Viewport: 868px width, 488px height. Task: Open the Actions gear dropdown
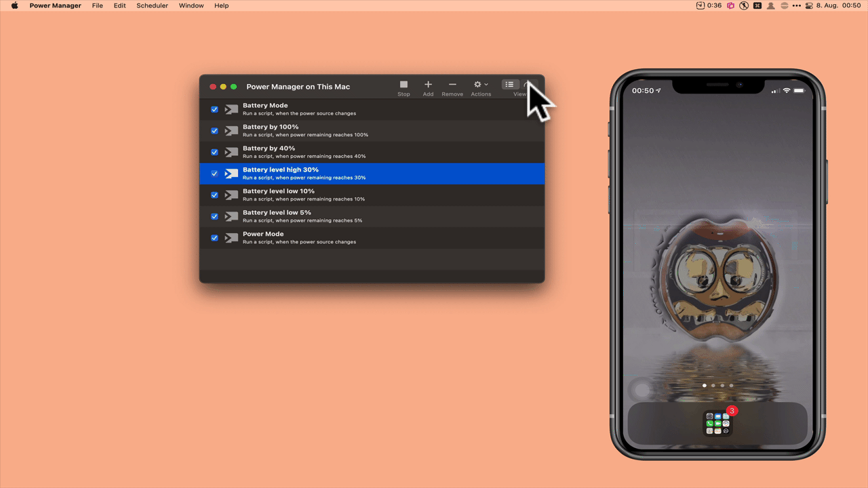(481, 85)
